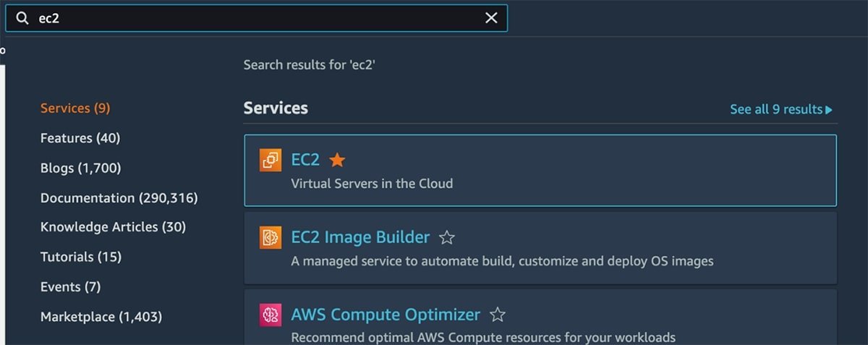The height and width of the screenshot is (345, 868).
Task: Favorite EC2 Image Builder with star
Action: click(447, 237)
